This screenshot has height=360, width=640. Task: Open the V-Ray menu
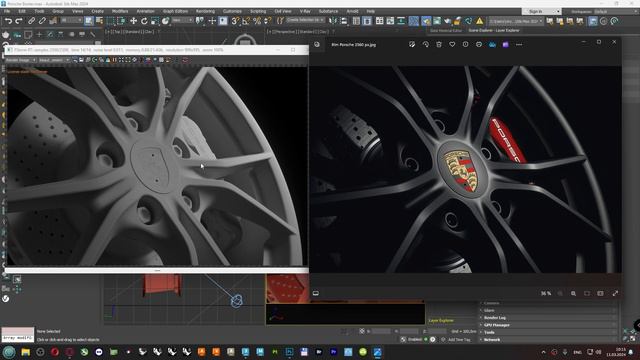point(305,11)
